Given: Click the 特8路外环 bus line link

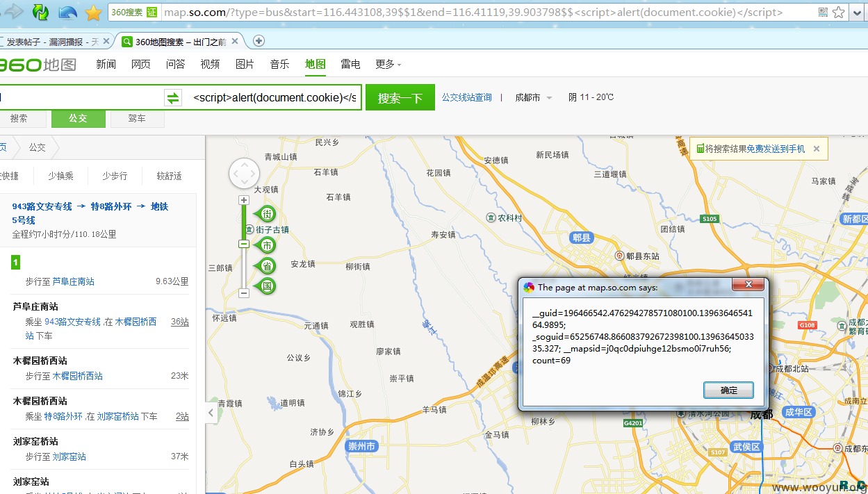Looking at the screenshot, I should pos(63,416).
